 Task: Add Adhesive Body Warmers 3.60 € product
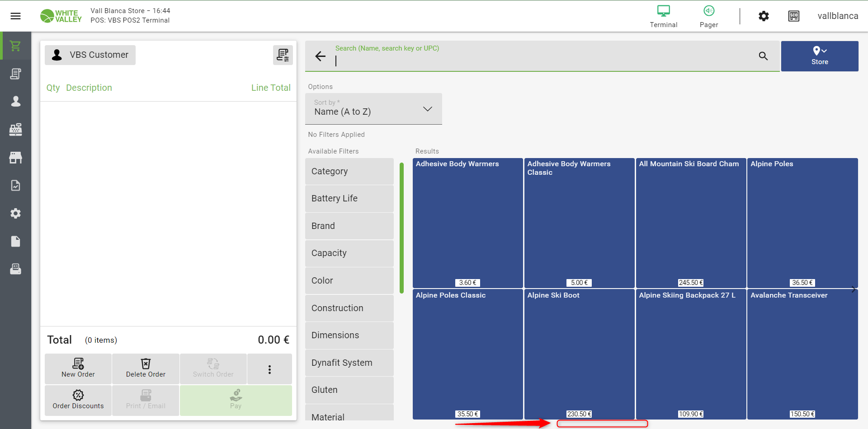(x=467, y=223)
